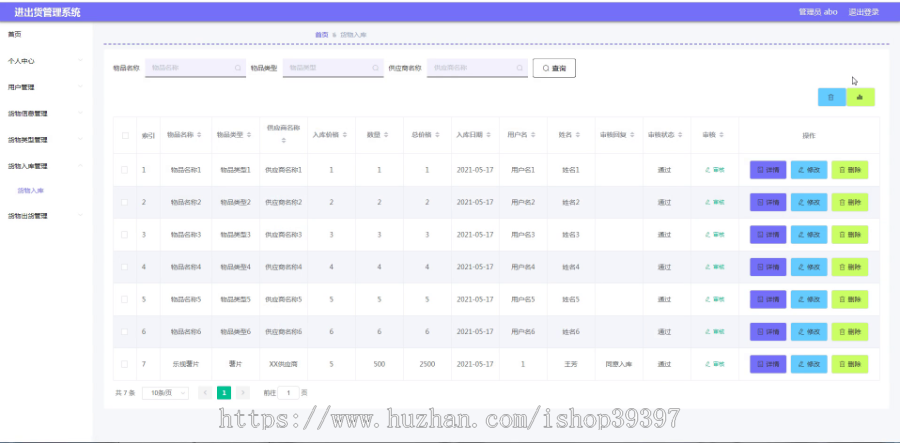Check the checkbox for row 1
This screenshot has width=900, height=443.
125,170
